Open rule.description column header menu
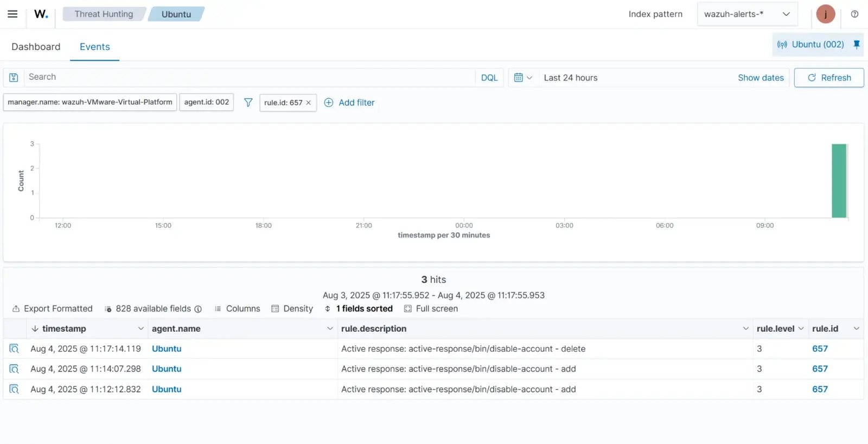Viewport: 868px width, 444px height. click(745, 328)
